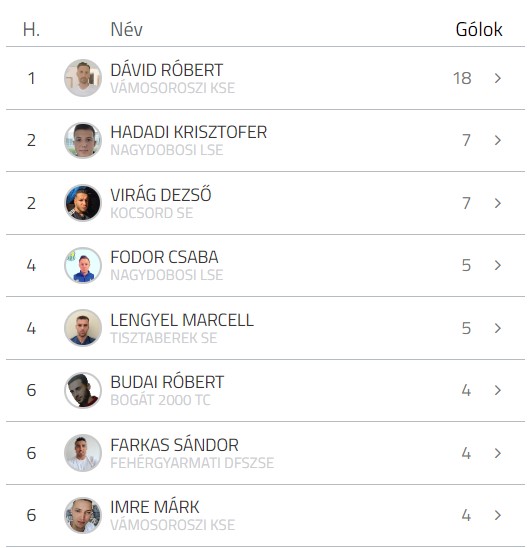Select the IMRE MÁRK player name
Screen dimensions: 531x548
[155, 507]
